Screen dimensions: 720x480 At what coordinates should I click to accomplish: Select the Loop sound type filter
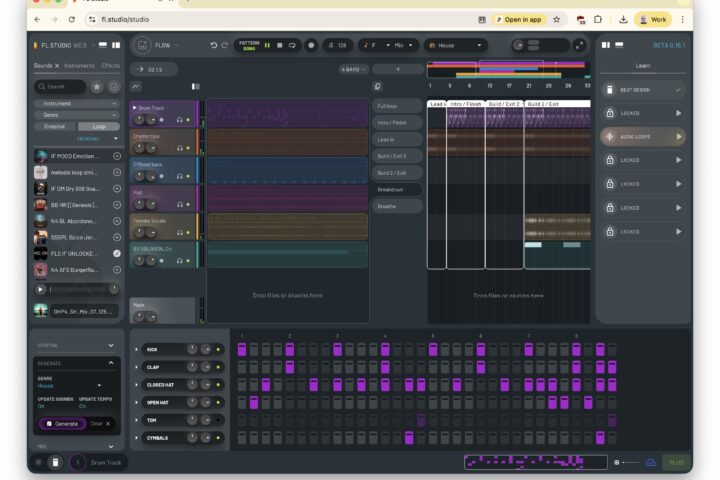click(x=99, y=126)
